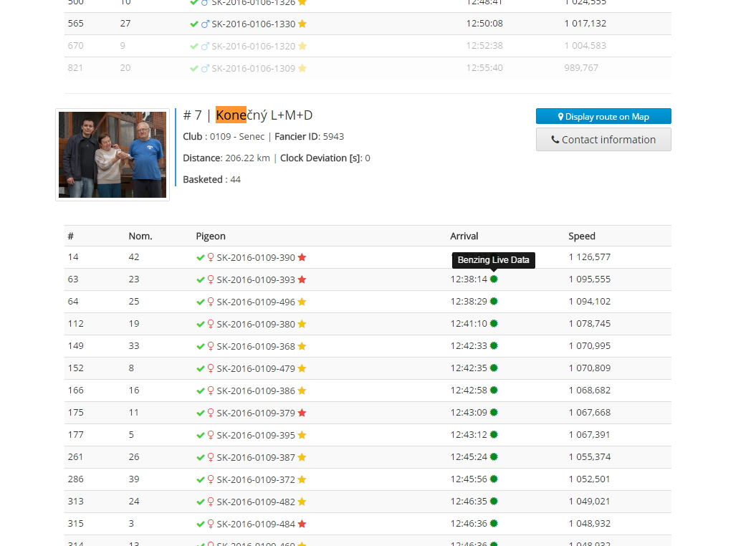The width and height of the screenshot is (756, 546).
Task: Open pigeon SK-2016-0109-393 details
Action: coord(256,279)
